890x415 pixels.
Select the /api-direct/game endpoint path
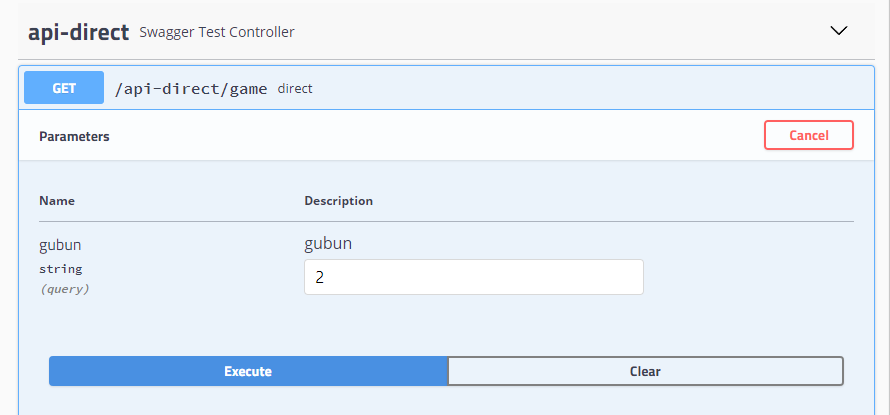[191, 89]
